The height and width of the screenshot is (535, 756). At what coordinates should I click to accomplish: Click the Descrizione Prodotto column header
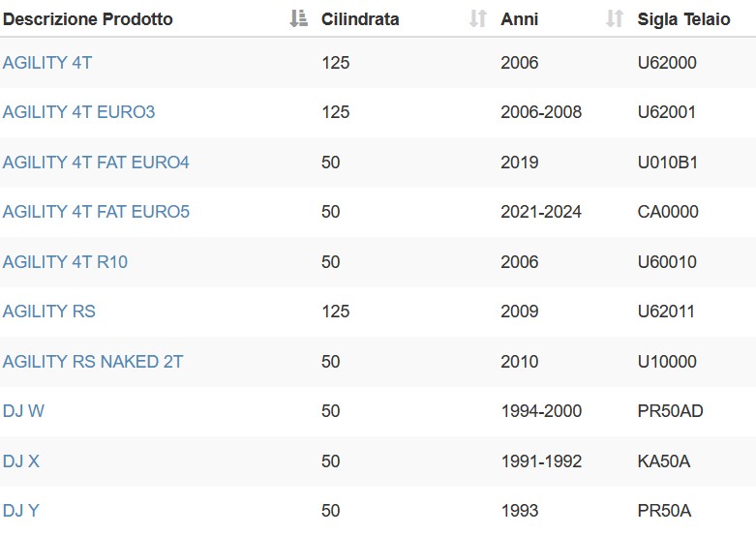pos(88,19)
